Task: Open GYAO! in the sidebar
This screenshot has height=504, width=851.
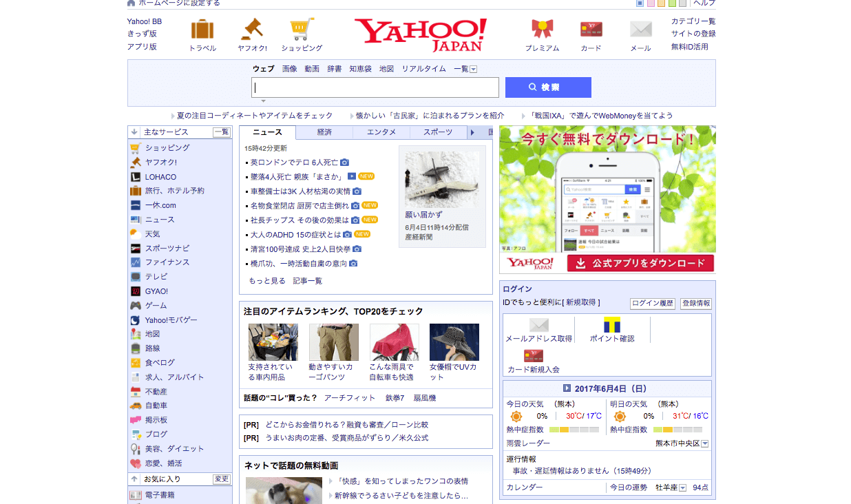Action: coord(156,291)
